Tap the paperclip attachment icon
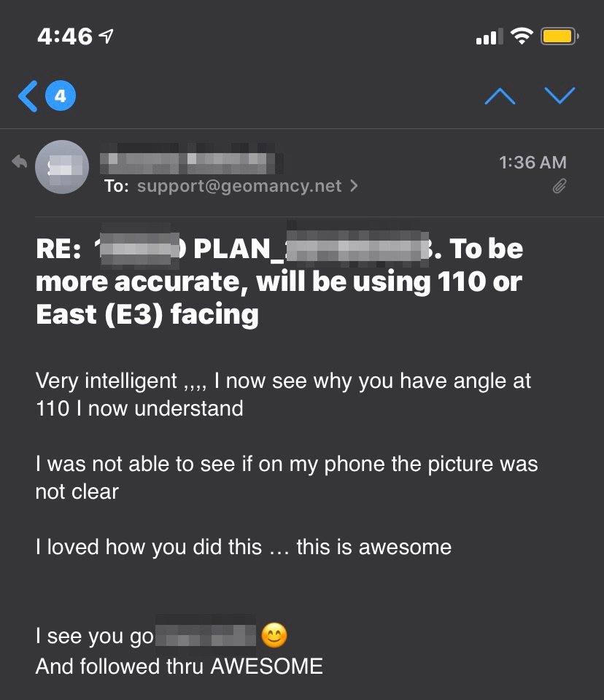Image resolution: width=604 pixels, height=700 pixels. [x=559, y=187]
